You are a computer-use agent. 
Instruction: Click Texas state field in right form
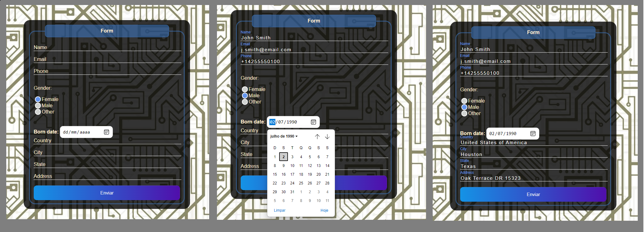pyautogui.click(x=534, y=166)
